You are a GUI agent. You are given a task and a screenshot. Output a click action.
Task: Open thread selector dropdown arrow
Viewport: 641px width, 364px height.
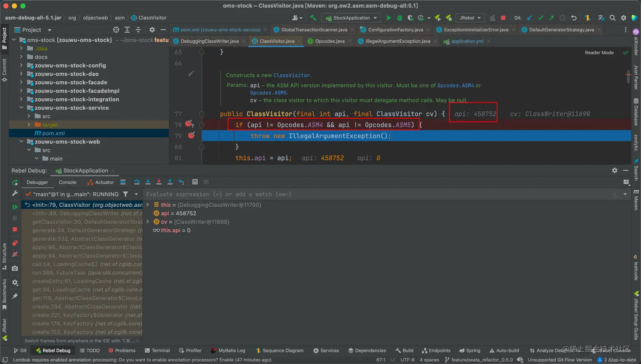pyautogui.click(x=136, y=194)
